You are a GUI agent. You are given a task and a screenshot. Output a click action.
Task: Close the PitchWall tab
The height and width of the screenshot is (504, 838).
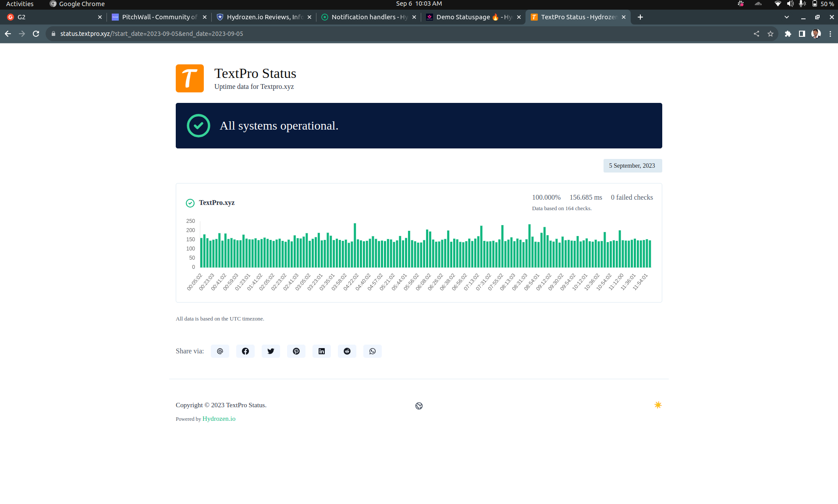click(205, 17)
